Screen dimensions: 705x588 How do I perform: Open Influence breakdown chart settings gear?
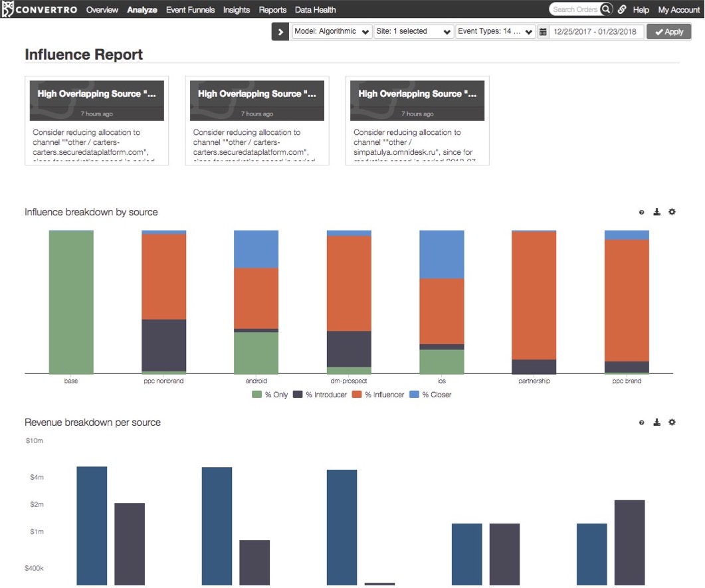(x=672, y=212)
